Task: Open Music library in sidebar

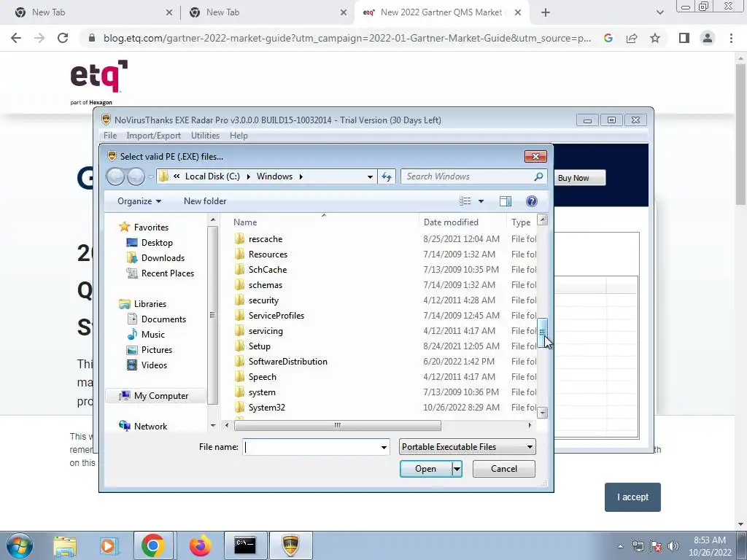Action: 152,335
